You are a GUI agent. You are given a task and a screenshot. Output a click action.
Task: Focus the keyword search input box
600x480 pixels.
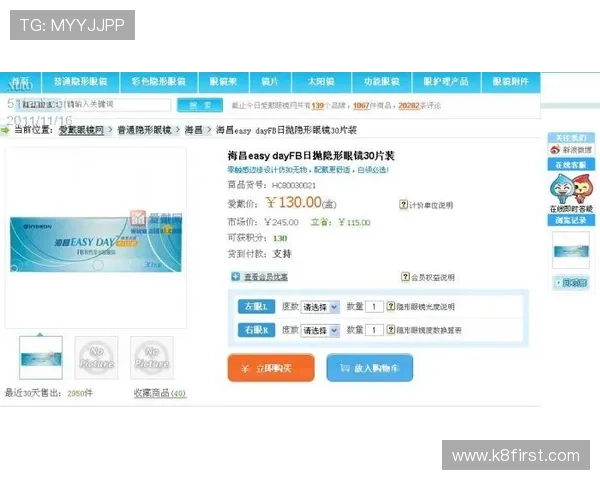point(118,104)
